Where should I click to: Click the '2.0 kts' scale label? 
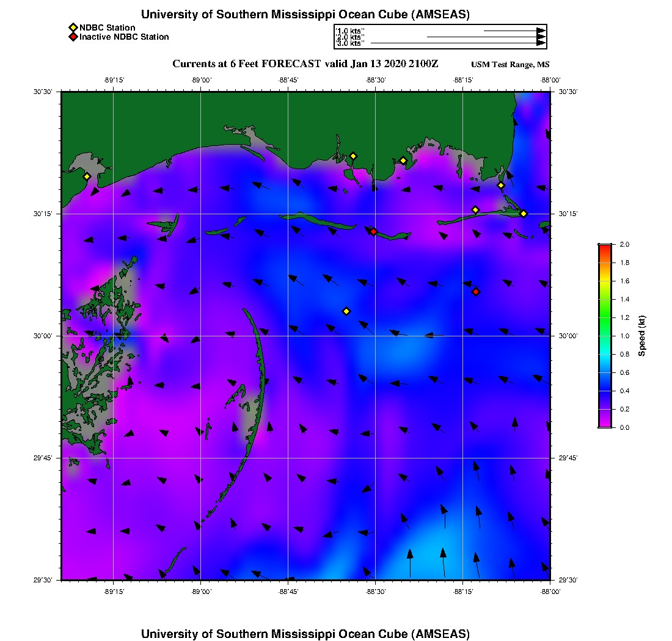tap(349, 37)
